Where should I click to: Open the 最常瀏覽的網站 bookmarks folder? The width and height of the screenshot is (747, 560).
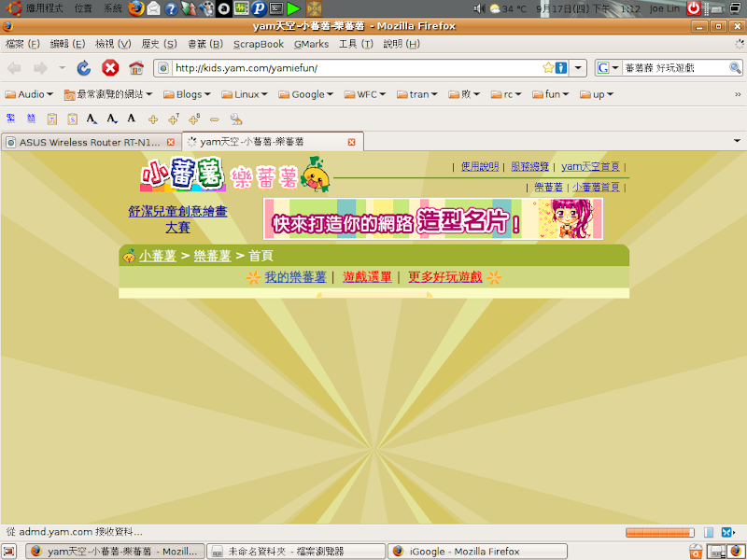108,94
